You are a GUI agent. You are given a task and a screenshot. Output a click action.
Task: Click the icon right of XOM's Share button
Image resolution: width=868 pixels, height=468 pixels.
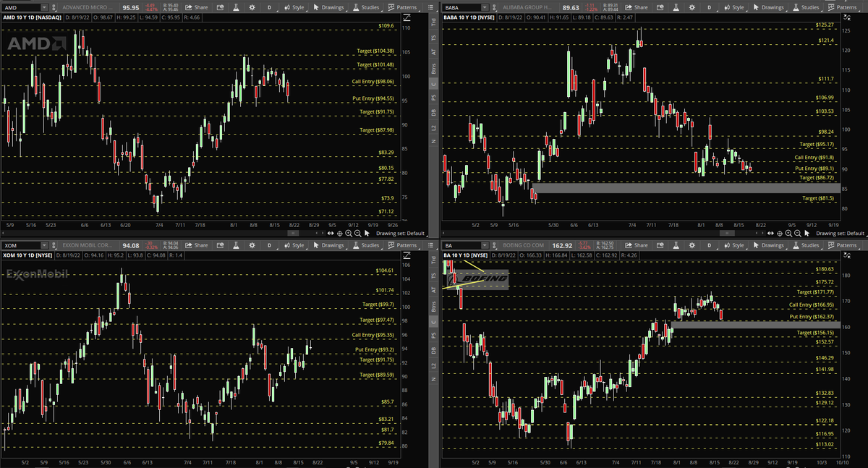tap(220, 245)
